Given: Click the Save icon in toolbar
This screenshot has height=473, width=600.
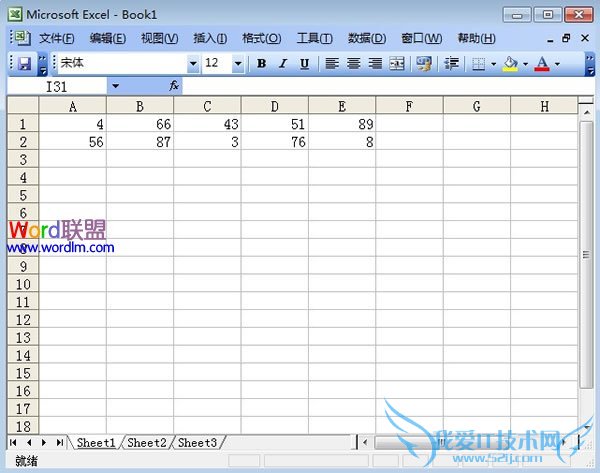Looking at the screenshot, I should coord(24,64).
